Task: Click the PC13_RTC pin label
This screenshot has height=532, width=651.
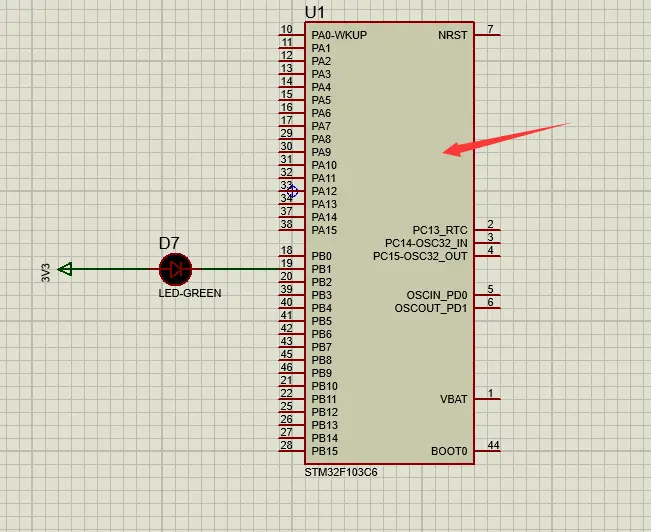Action: click(440, 230)
